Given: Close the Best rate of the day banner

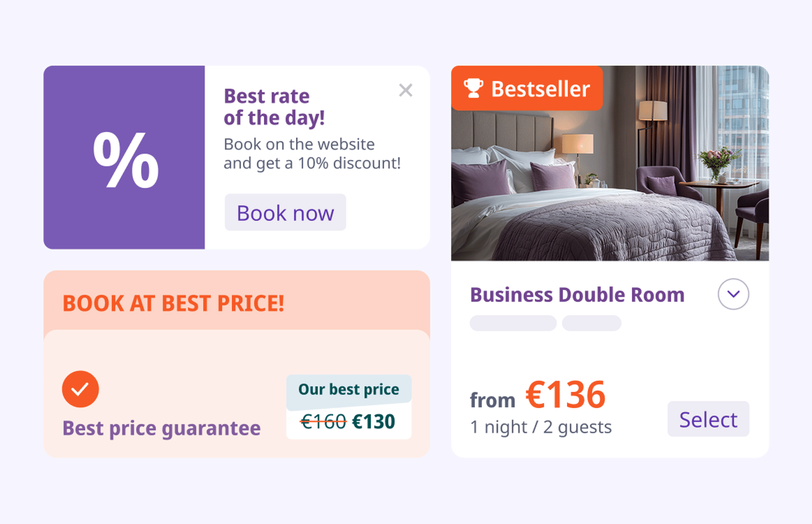Looking at the screenshot, I should click(x=405, y=90).
